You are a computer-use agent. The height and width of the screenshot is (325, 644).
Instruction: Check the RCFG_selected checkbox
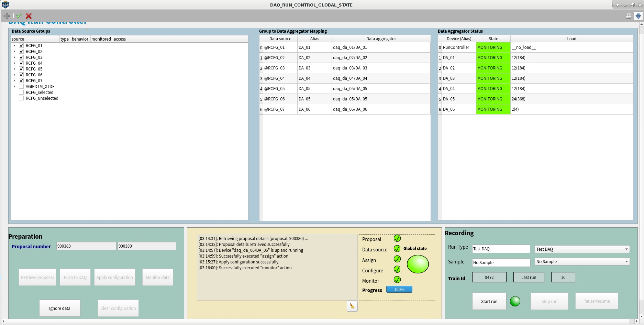(x=21, y=92)
